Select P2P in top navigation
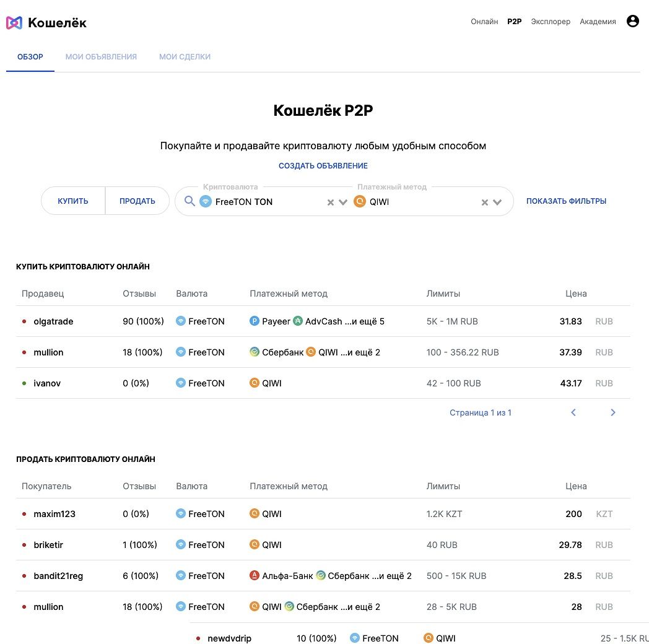Image resolution: width=649 pixels, height=644 pixels. point(515,22)
